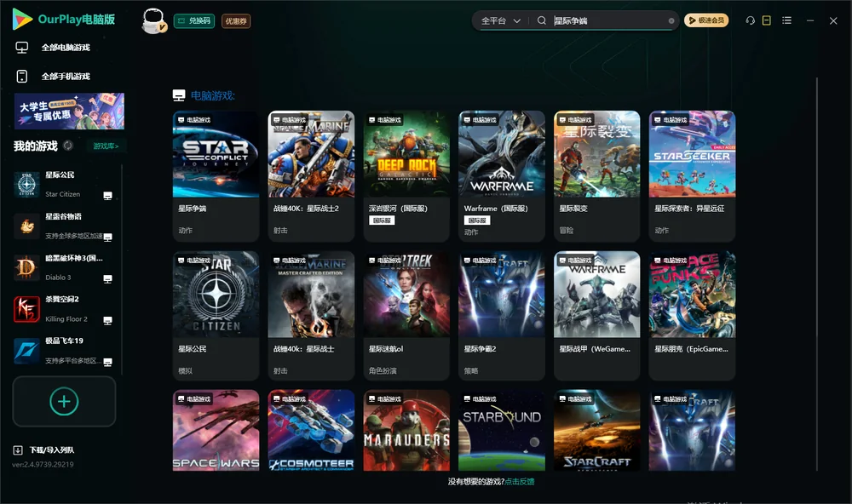Viewport: 852px width, 504px height.
Task: Click 国际服 tag on 深岩银河
Action: [382, 220]
